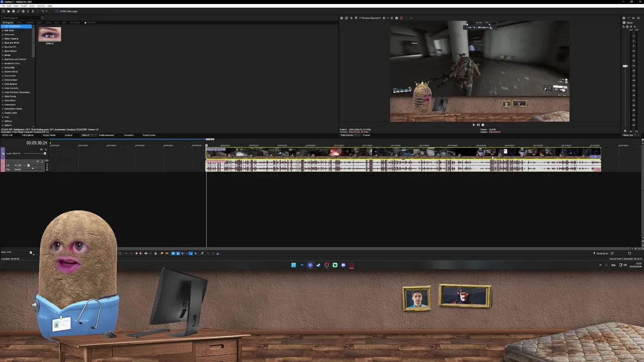Toggle Mute on the video track
The image size is (644, 362).
pos(41,149)
